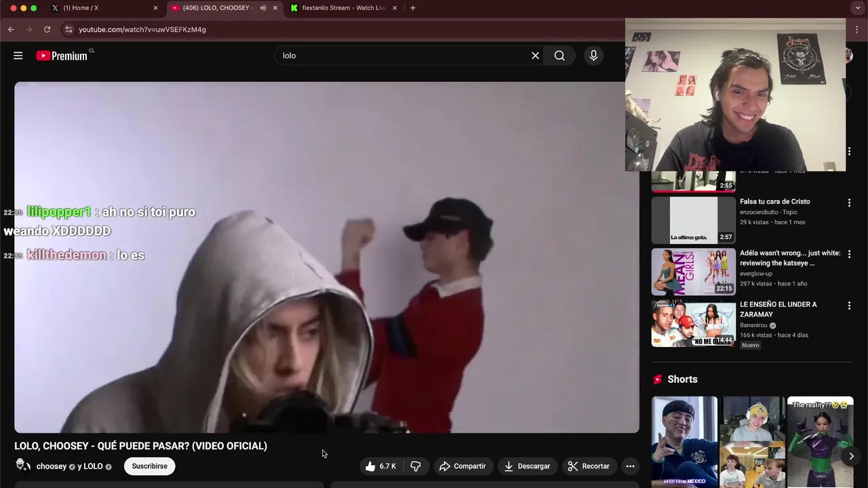Reload the page with the refresh icon
This screenshot has width=868, height=488.
47,29
